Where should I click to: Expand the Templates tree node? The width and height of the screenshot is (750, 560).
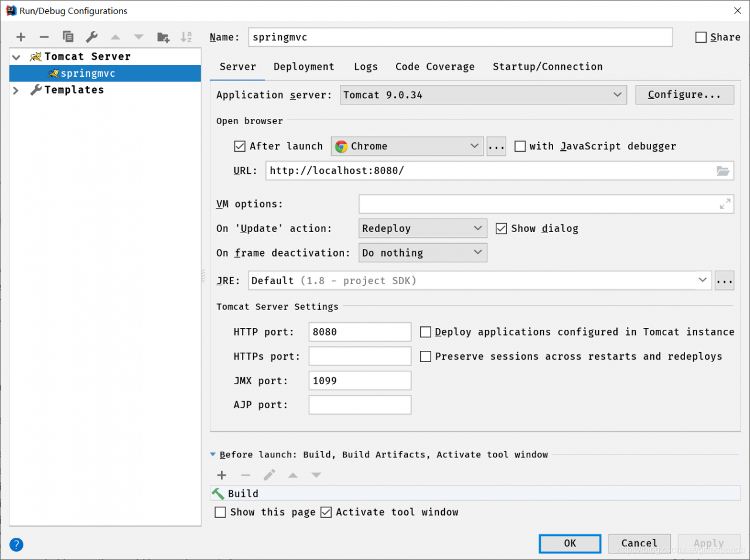click(x=16, y=90)
